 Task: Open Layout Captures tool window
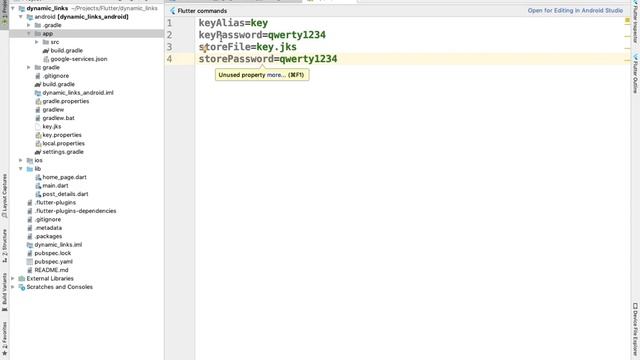pyautogui.click(x=4, y=196)
